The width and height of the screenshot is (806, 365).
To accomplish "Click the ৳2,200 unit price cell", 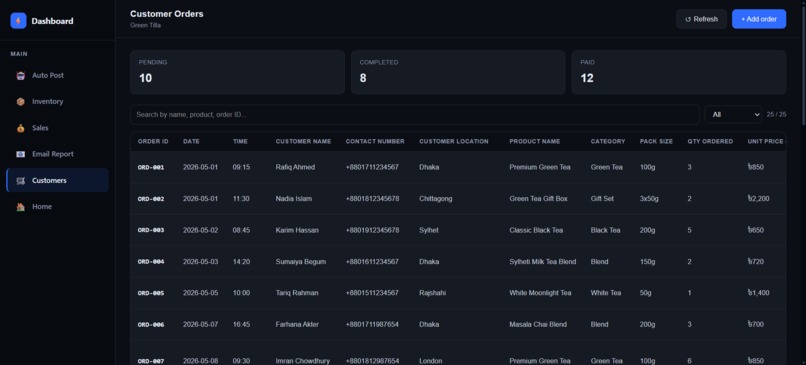I will click(759, 198).
